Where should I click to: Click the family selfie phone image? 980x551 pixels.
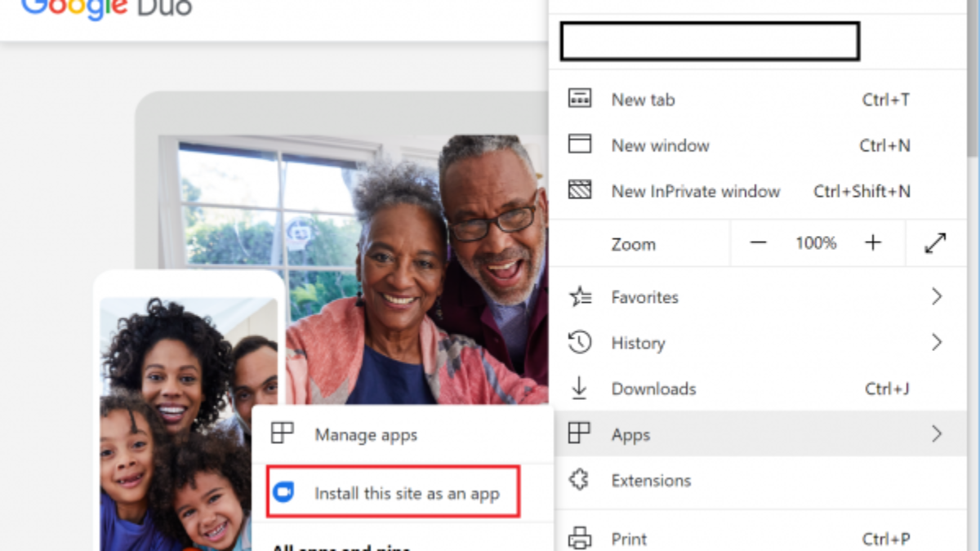pos(189,424)
